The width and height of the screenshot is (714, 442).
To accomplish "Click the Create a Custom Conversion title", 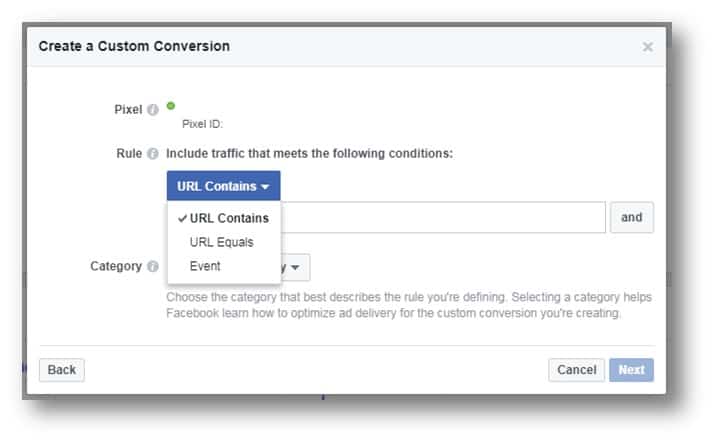I will tap(134, 46).
